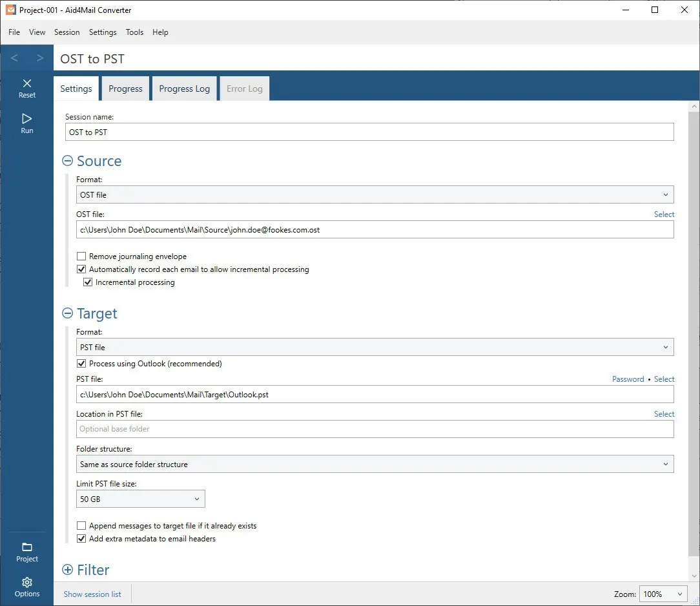Toggle Add extra metadata to email headers
The image size is (700, 606).
pos(81,539)
